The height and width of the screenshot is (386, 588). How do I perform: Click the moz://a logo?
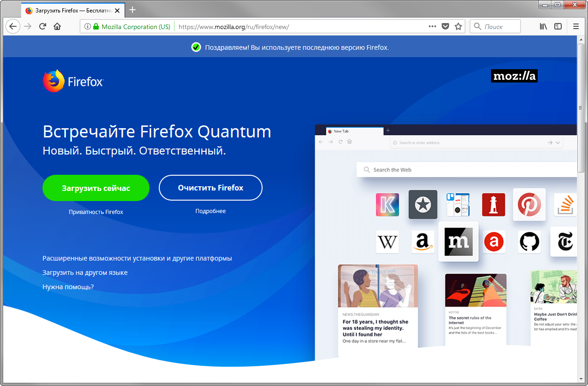click(514, 76)
